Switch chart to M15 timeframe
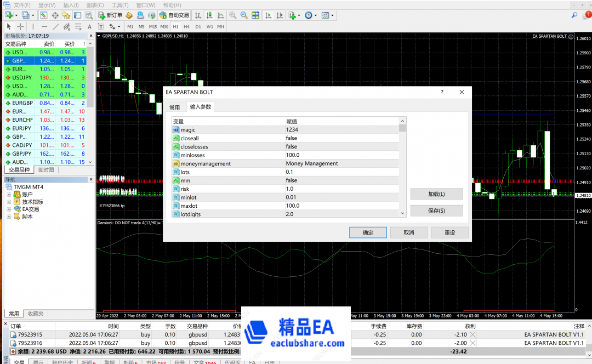Viewport: 592px width, 364px height. tap(153, 26)
